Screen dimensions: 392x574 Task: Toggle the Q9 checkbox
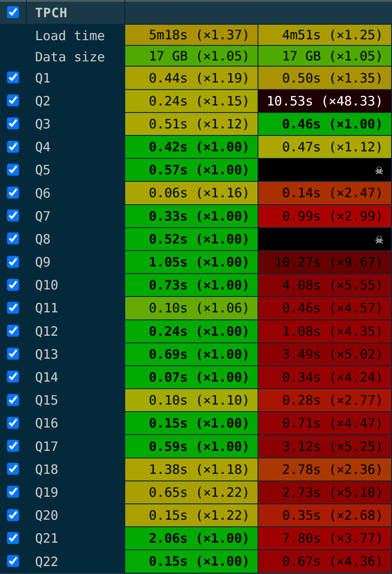pos(13,262)
